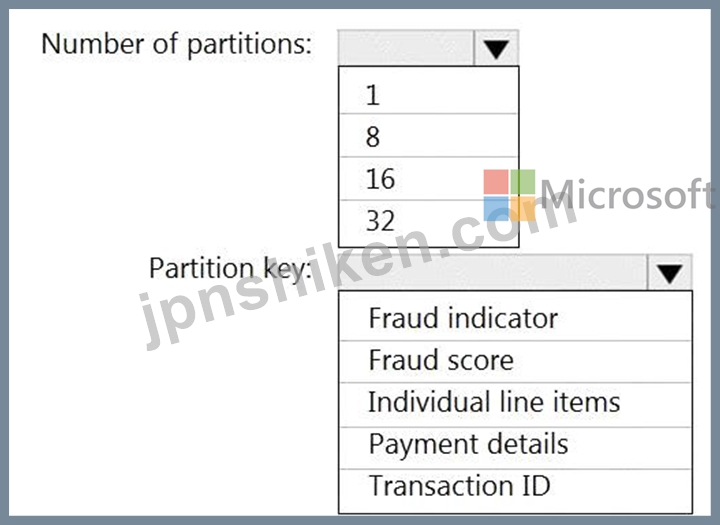Choose Fraud indicator as partition key
This screenshot has height=525, width=720.
515,317
